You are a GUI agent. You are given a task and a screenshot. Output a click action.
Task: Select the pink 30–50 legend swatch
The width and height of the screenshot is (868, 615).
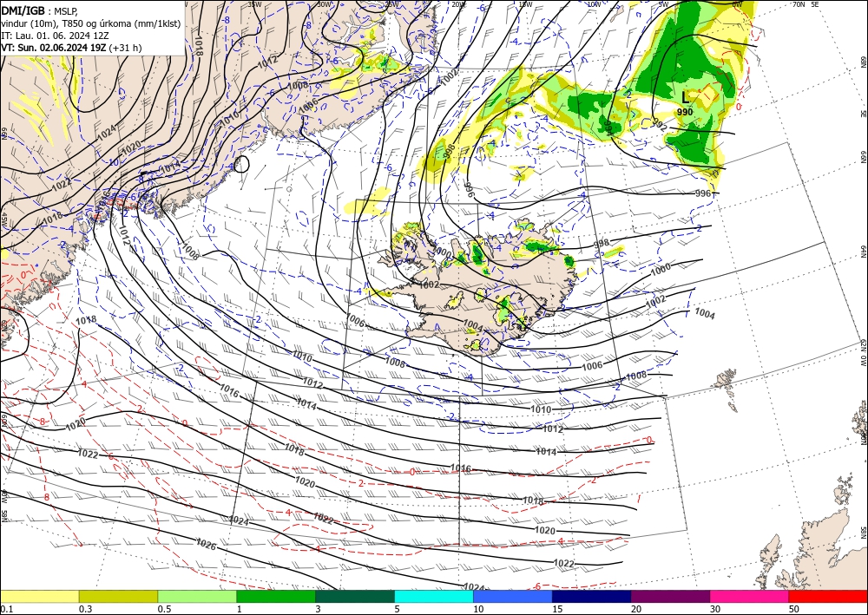750,596
